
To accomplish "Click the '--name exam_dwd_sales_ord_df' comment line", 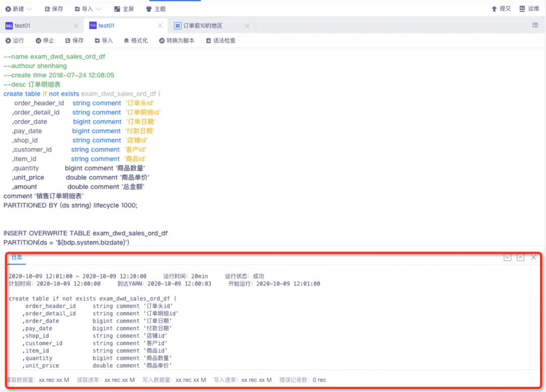I will (x=54, y=57).
